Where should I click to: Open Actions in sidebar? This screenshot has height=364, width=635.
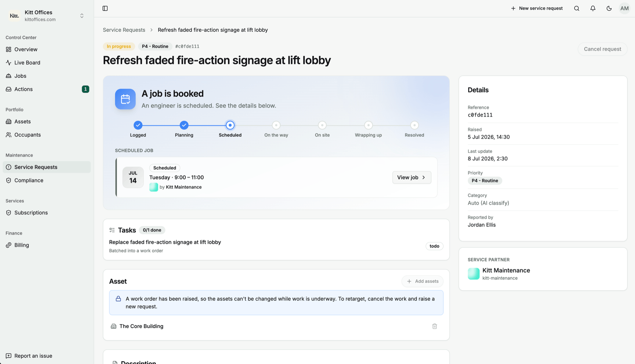tap(47, 89)
